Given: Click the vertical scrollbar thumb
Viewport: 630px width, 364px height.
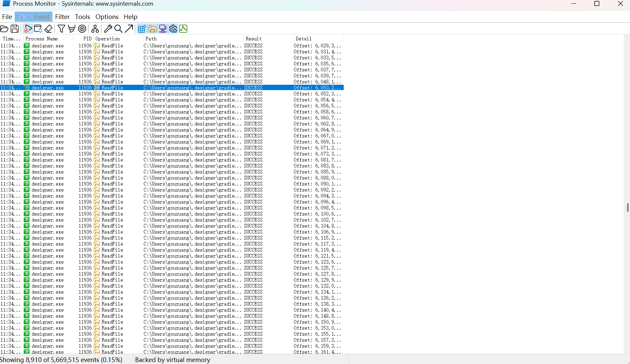Looking at the screenshot, I should pyautogui.click(x=628, y=207).
